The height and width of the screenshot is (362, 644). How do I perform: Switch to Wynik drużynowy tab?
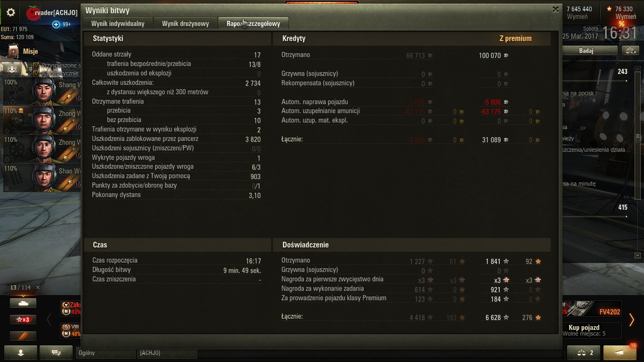(x=185, y=23)
